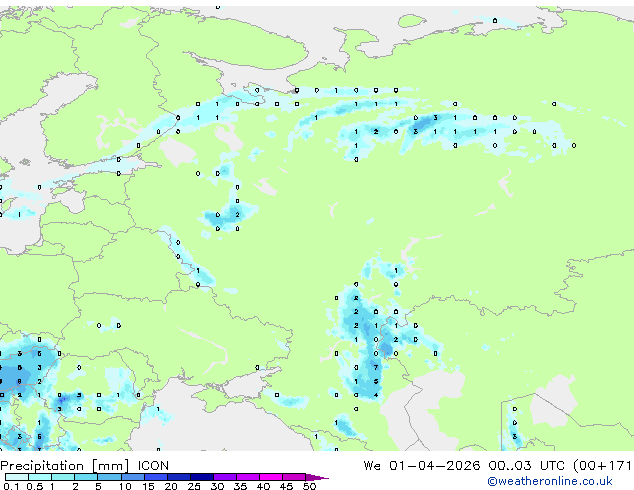Image resolution: width=634 pixels, height=490 pixels.
Task: Click the 'We 01-04-2026 00..03 UTC' date text
Action: tap(466, 466)
